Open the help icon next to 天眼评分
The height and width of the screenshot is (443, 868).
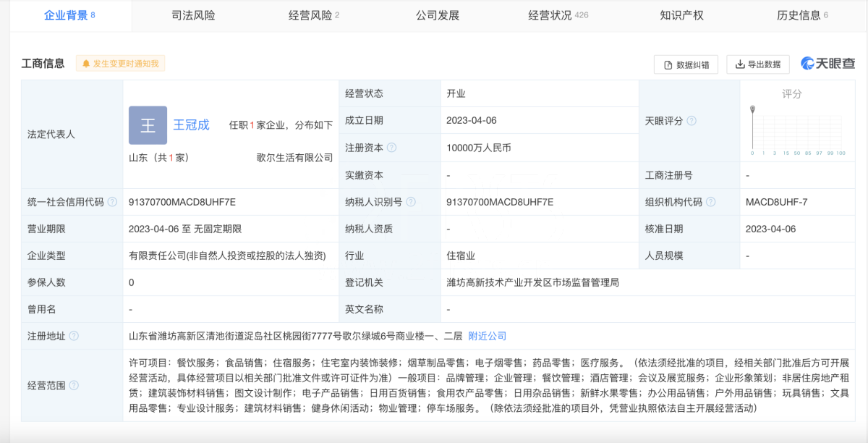(692, 121)
